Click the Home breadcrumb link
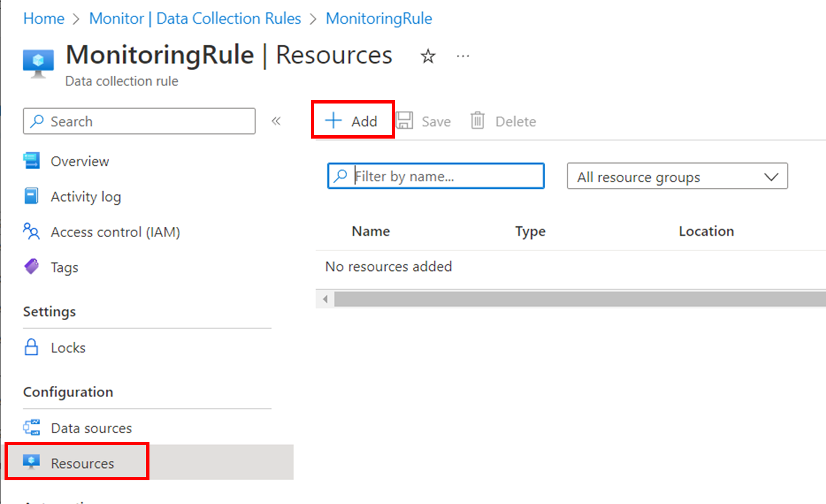Screen dimensions: 826x504 point(44,19)
